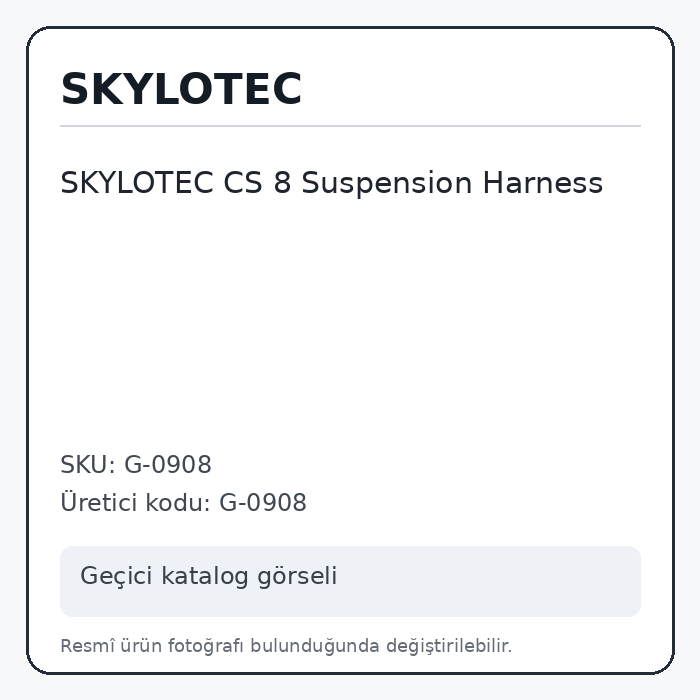The width and height of the screenshot is (700, 700).
Task: Click the Geçici katalog görseli badge
Action: 350,581
